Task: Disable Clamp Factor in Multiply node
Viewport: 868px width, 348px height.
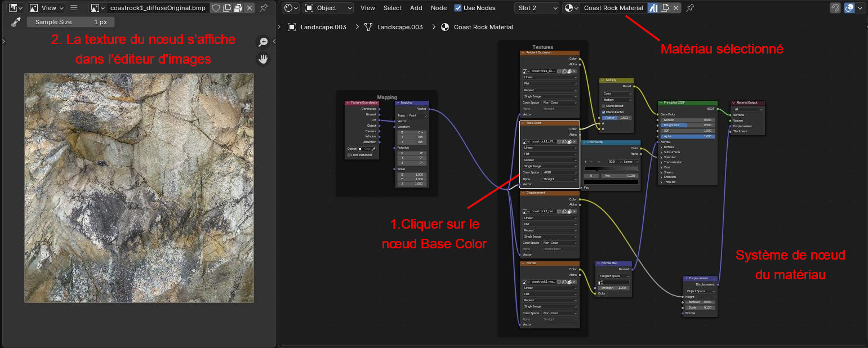Action: (604, 112)
